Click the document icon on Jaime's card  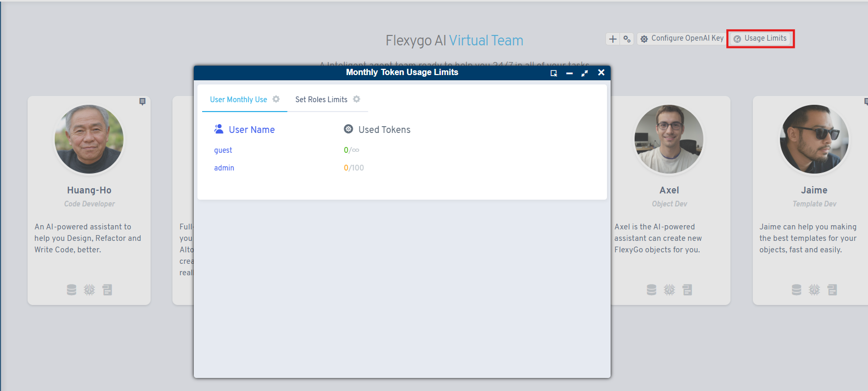point(832,290)
